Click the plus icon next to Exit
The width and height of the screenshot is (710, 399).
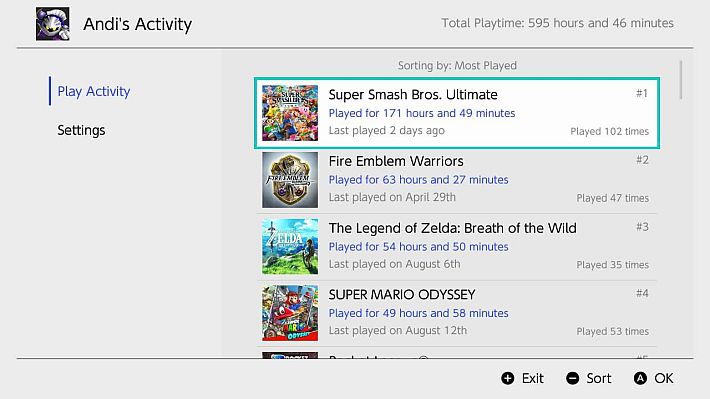(508, 378)
